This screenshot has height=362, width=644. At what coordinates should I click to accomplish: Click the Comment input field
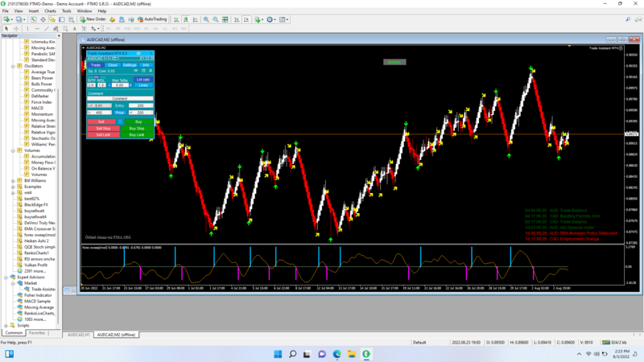[120, 99]
